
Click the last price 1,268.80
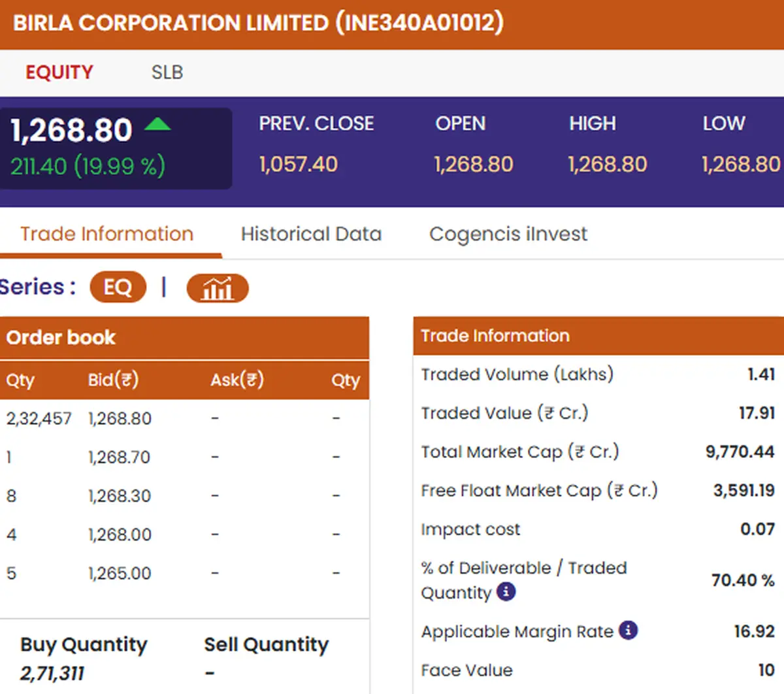click(x=71, y=130)
